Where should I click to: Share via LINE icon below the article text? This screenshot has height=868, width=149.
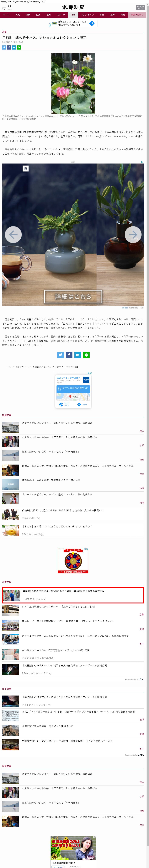tap(86, 355)
